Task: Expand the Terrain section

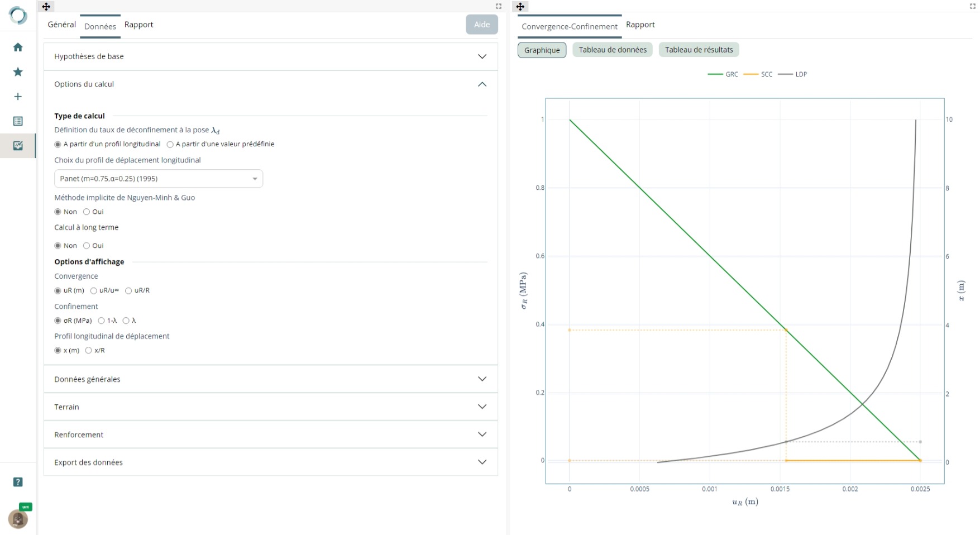Action: (x=270, y=407)
